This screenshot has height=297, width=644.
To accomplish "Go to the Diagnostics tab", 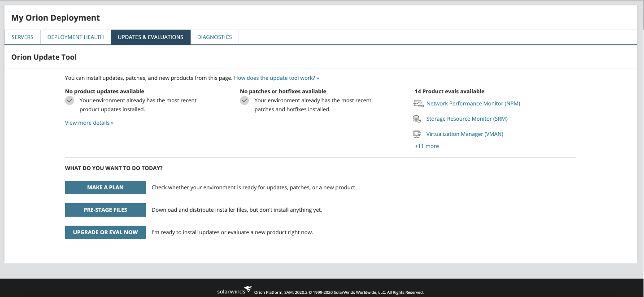I will click(x=214, y=37).
